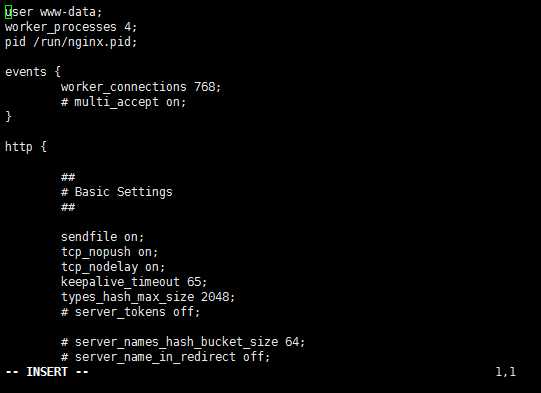Click the 'sendfile on;' line

[x=102, y=237]
